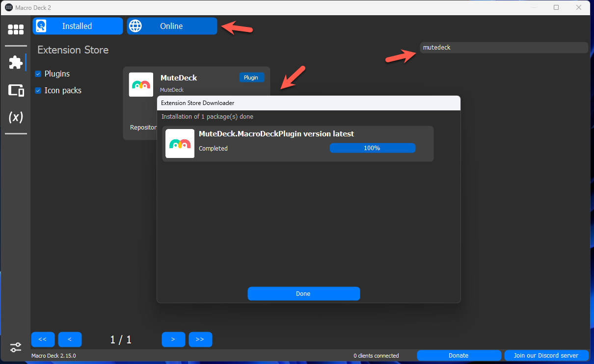
Task: Uncheck the Icon packs filter checkbox
Action: pos(38,91)
